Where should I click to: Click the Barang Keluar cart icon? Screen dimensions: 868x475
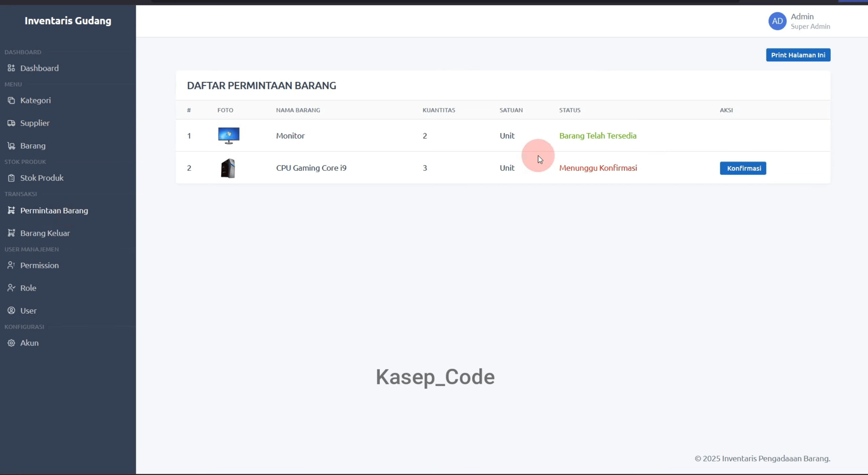(11, 233)
